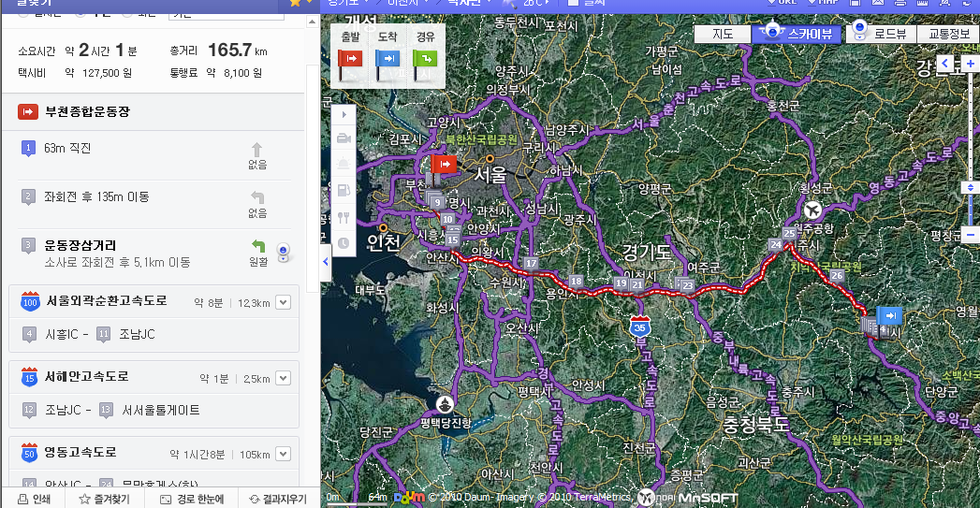Zoom out with the map minus button
This screenshot has height=508, width=980.
tap(971, 233)
